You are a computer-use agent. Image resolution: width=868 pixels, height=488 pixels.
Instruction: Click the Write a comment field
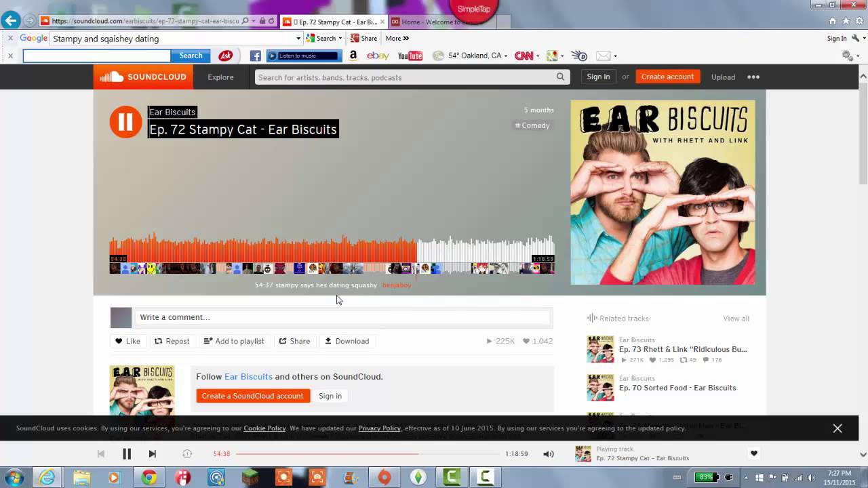342,317
